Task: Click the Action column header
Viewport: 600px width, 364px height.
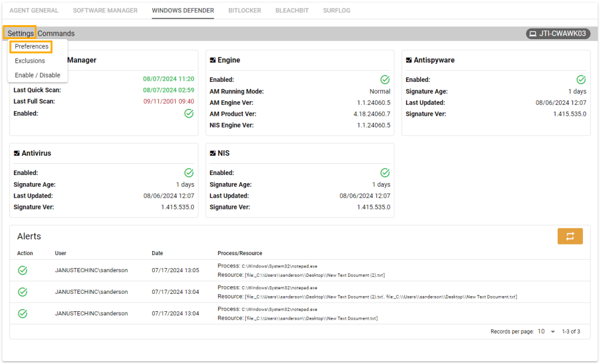Action: tap(25, 253)
